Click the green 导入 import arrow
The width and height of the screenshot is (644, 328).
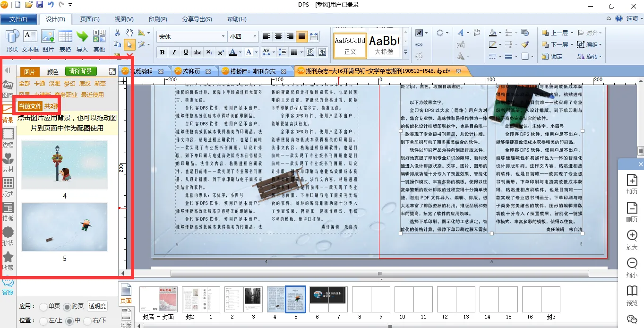tap(82, 41)
